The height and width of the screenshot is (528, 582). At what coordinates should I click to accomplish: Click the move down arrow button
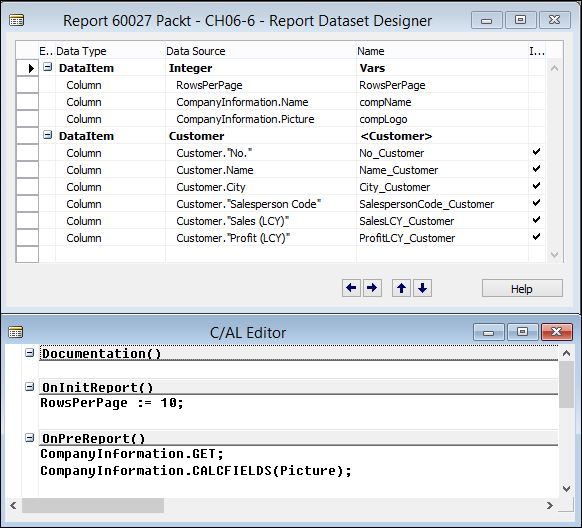point(422,288)
